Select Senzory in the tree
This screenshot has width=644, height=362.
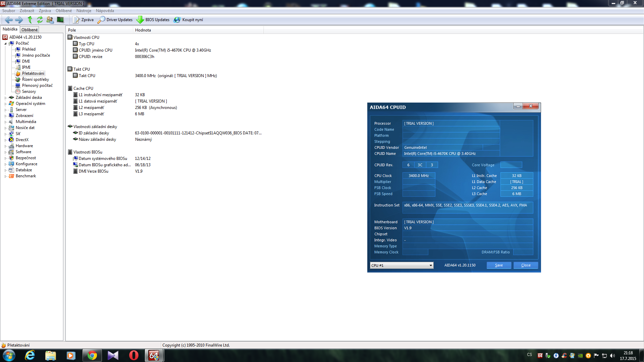point(29,92)
